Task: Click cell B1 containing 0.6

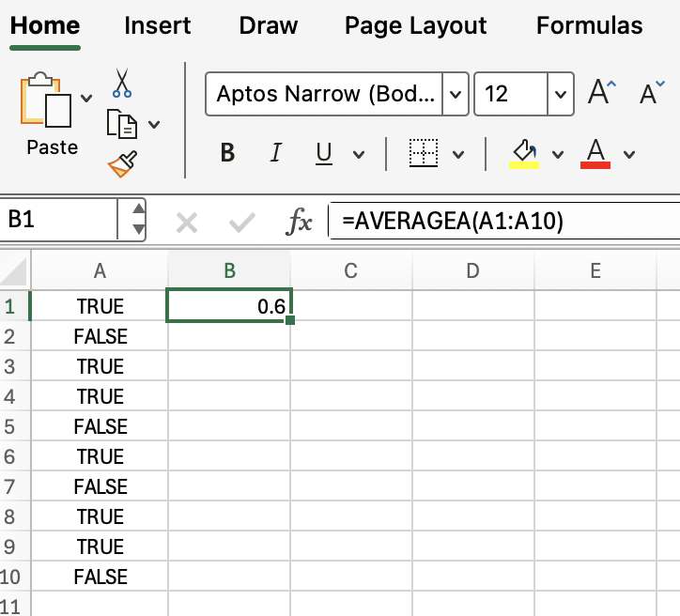Action: [x=229, y=306]
